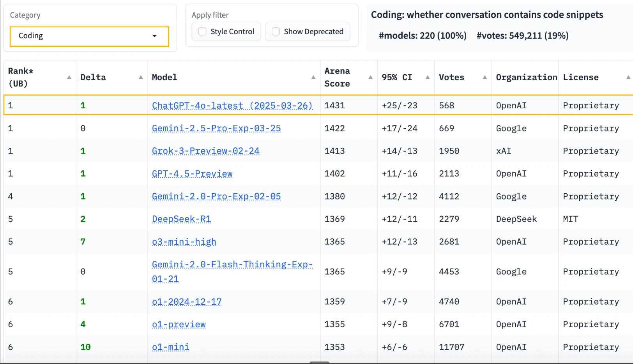This screenshot has height=364, width=633.
Task: Enable the Style Control checkbox
Action: pyautogui.click(x=202, y=32)
